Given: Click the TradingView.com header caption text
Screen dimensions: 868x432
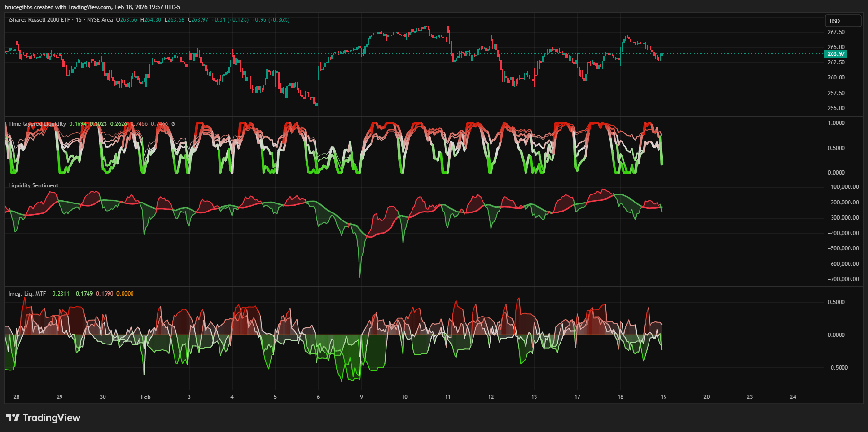Looking at the screenshot, I should tap(92, 7).
